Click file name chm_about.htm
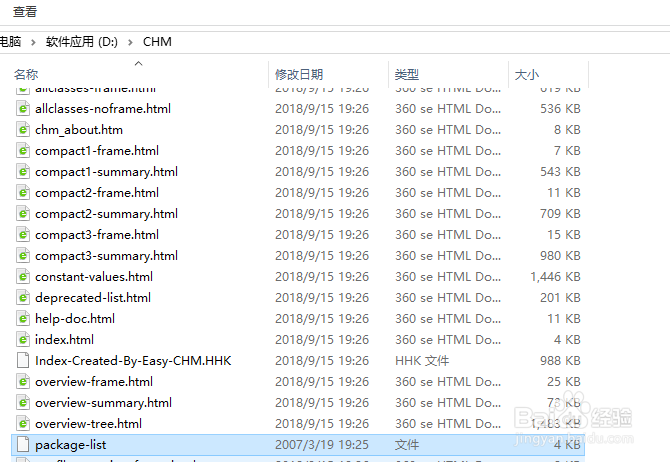This screenshot has height=462, width=670. pyautogui.click(x=79, y=129)
